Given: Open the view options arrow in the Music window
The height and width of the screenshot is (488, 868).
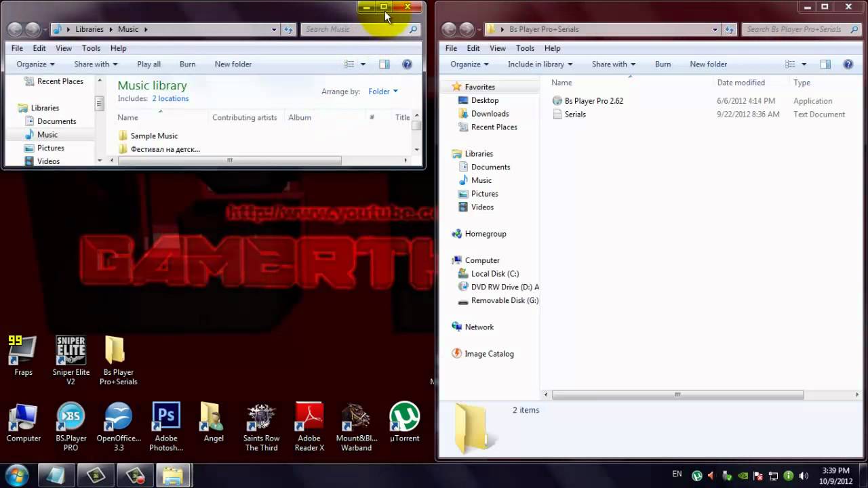Looking at the screenshot, I should click(363, 64).
